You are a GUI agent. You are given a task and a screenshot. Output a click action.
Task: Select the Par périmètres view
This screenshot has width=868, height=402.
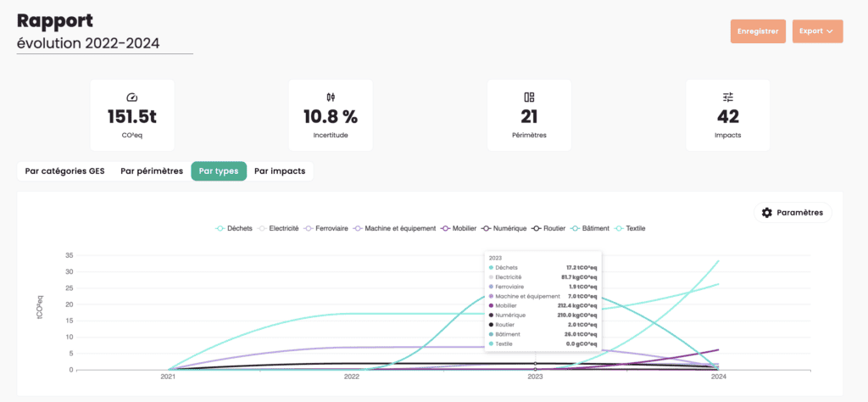(x=152, y=171)
